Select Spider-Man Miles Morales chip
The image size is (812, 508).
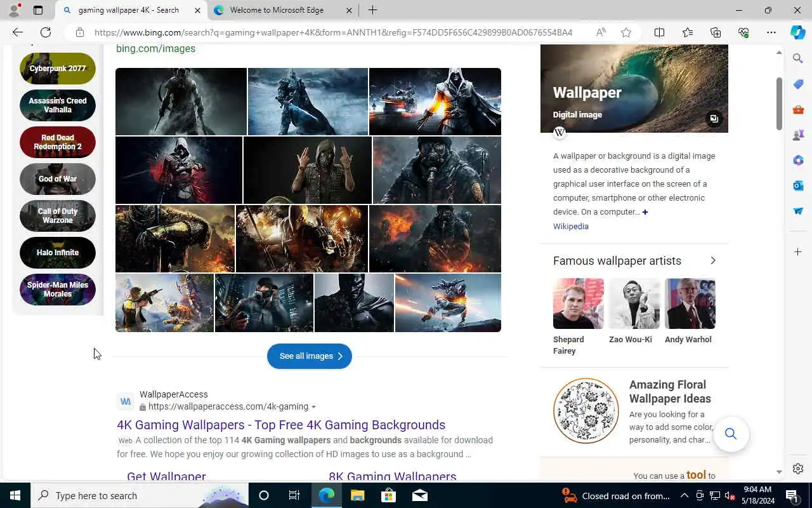[58, 290]
